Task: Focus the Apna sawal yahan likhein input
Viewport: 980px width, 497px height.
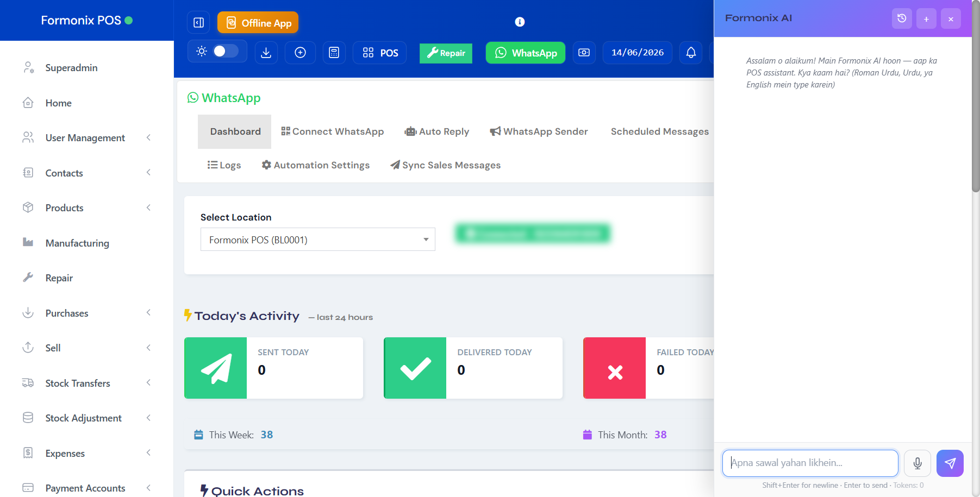Action: point(810,463)
